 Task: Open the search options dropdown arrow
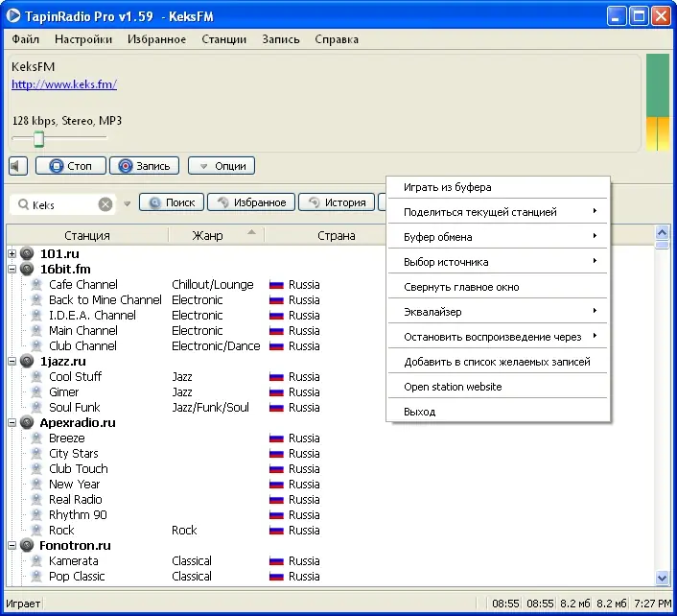[127, 203]
